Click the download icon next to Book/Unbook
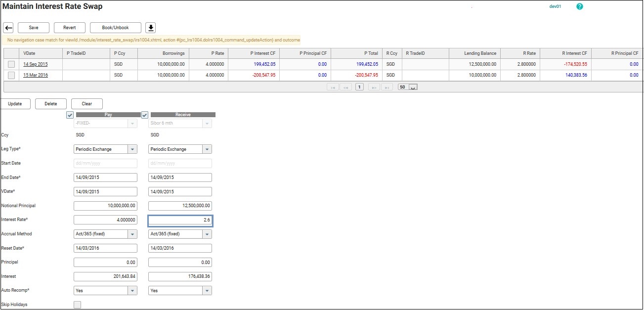Image resolution: width=644 pixels, height=311 pixels. pyautogui.click(x=151, y=28)
